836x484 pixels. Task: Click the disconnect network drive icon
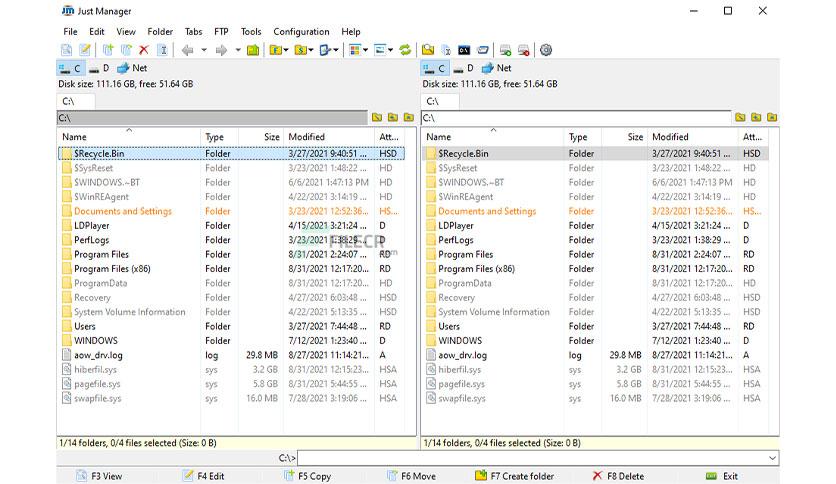pyautogui.click(x=524, y=50)
